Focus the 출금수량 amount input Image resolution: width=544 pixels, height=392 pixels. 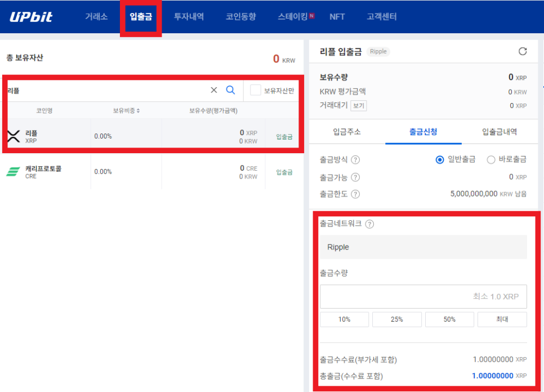coord(423,297)
